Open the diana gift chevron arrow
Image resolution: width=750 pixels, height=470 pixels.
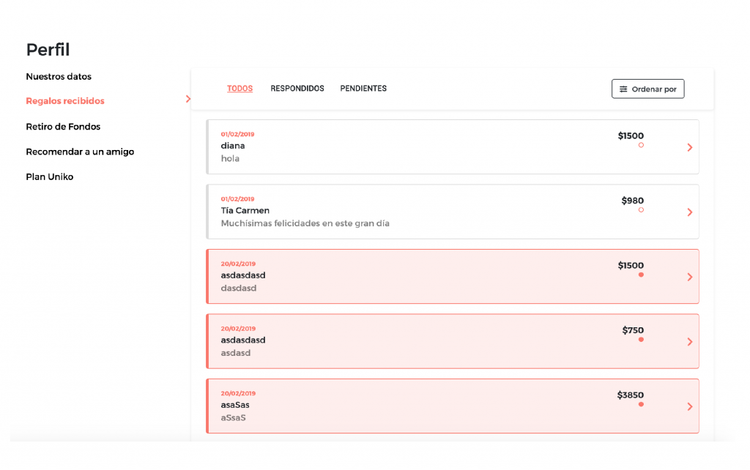pos(690,147)
